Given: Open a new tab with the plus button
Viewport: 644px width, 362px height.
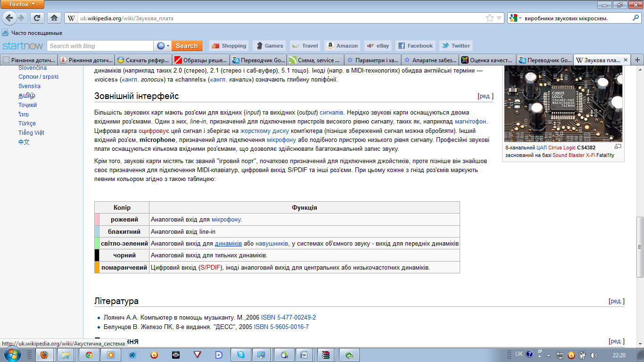Looking at the screenshot, I should 637,60.
